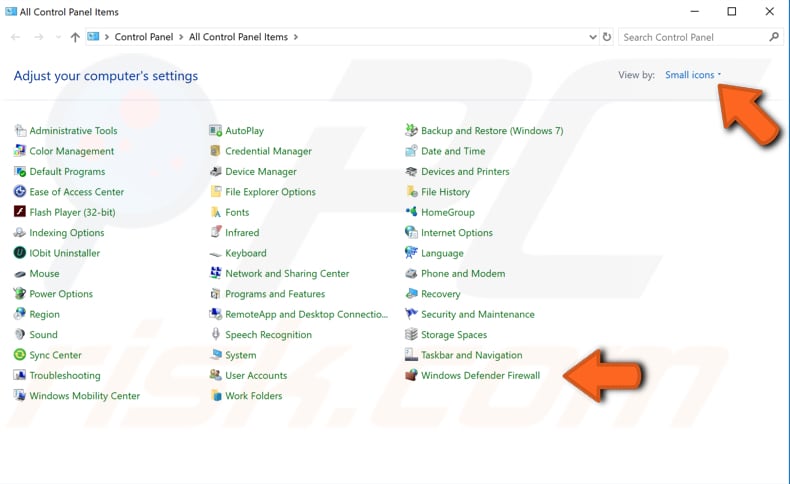Open the System link
This screenshot has width=790, height=484.
[240, 355]
